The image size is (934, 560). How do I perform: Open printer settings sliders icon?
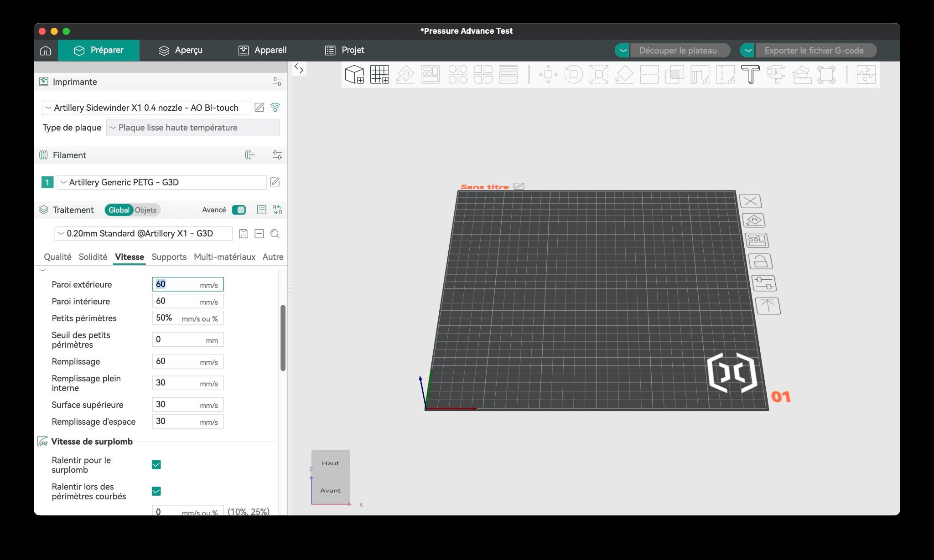click(x=277, y=82)
